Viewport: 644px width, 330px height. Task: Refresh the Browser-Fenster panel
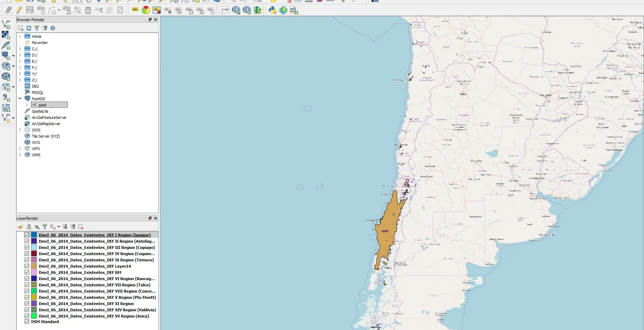(29, 28)
